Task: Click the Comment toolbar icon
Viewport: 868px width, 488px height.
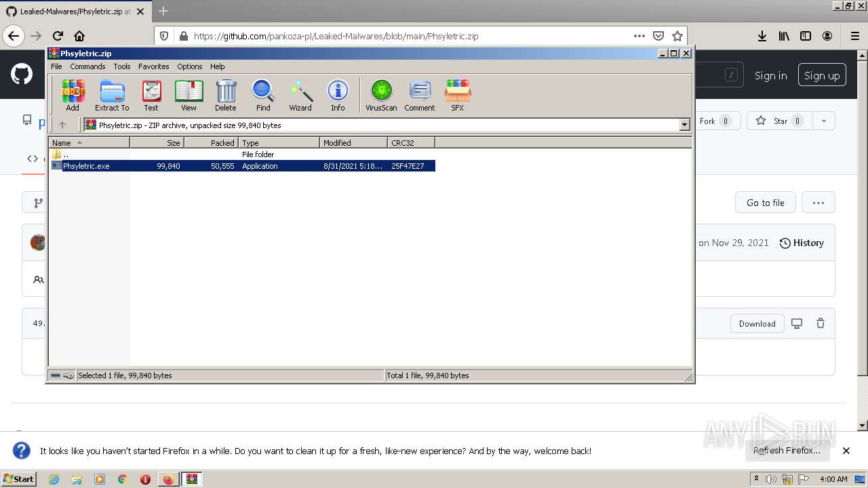Action: tap(420, 95)
